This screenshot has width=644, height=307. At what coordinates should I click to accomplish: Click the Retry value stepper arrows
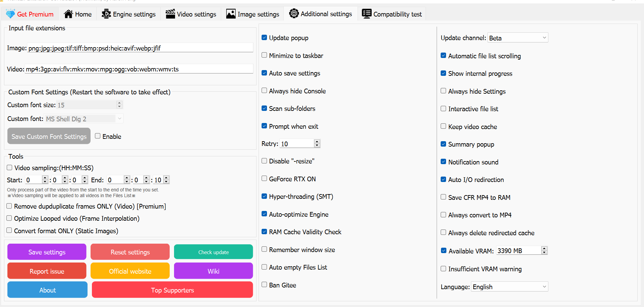coord(317,144)
